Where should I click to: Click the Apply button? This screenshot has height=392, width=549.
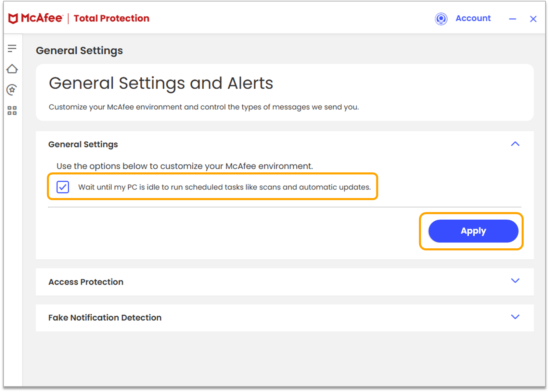point(473,231)
